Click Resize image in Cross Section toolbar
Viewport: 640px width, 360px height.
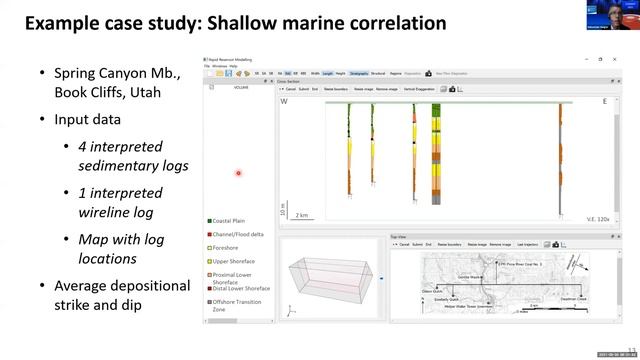[x=363, y=89]
